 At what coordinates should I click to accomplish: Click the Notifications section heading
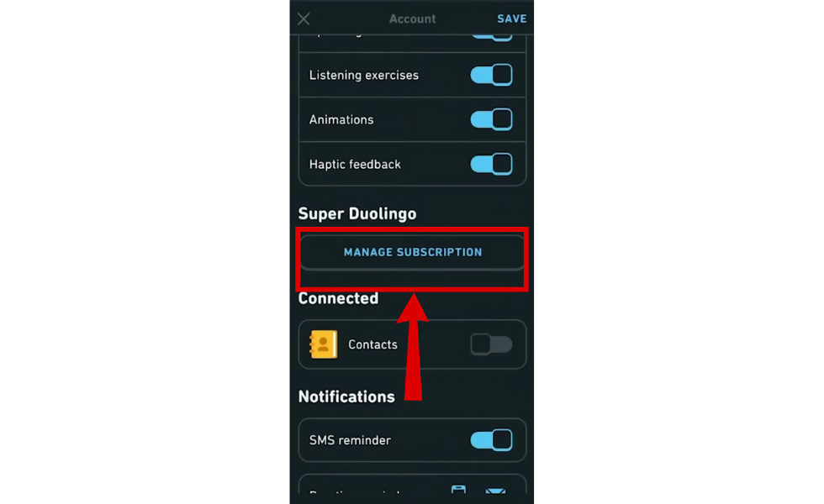pyautogui.click(x=346, y=396)
